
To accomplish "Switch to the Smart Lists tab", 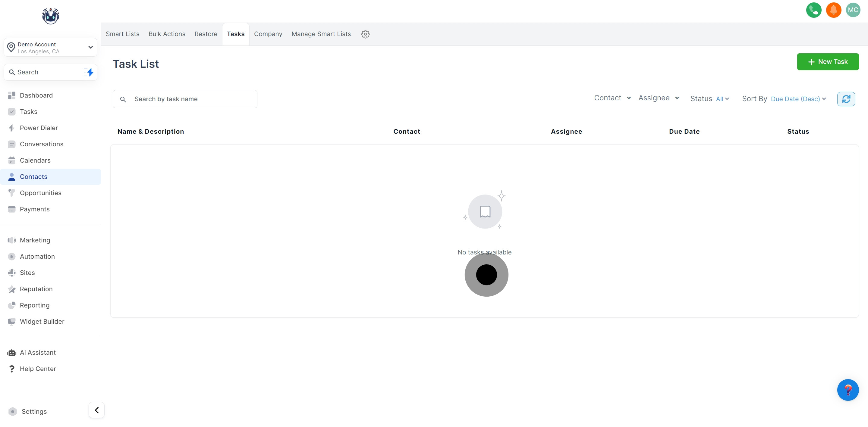I will [122, 34].
